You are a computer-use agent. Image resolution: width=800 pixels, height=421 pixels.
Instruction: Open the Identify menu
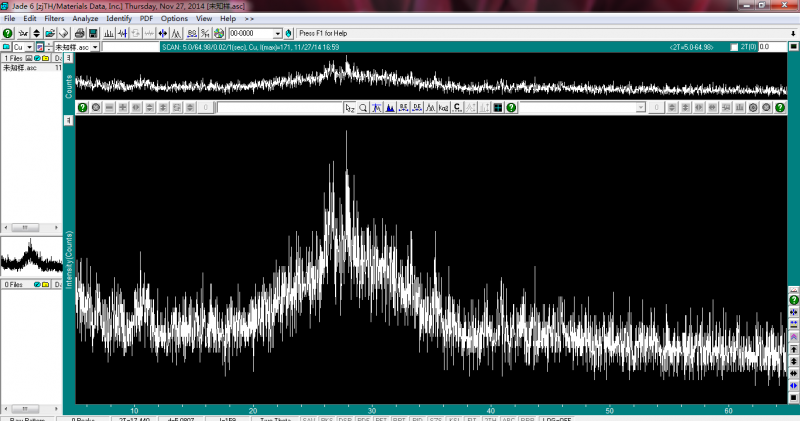(x=119, y=19)
